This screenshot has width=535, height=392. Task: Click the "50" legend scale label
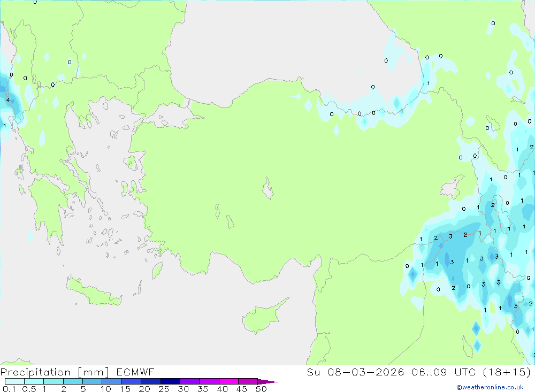pyautogui.click(x=261, y=389)
